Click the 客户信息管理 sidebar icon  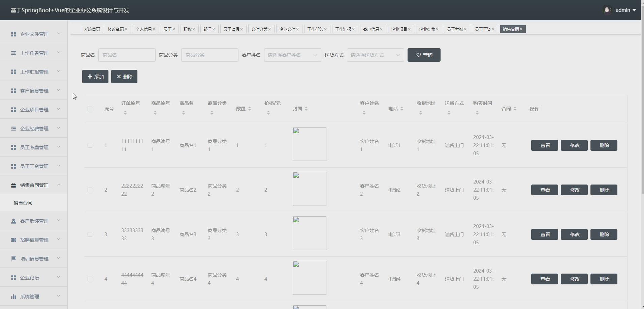pyautogui.click(x=13, y=90)
